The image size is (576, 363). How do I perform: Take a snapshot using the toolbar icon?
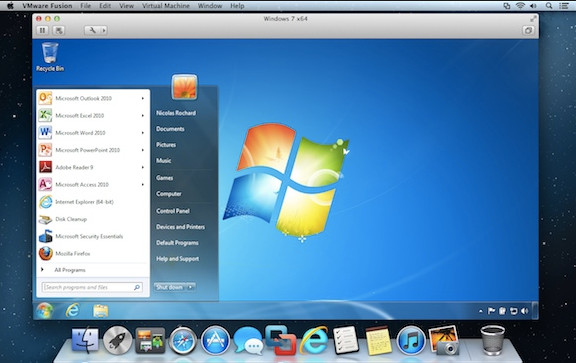(59, 30)
